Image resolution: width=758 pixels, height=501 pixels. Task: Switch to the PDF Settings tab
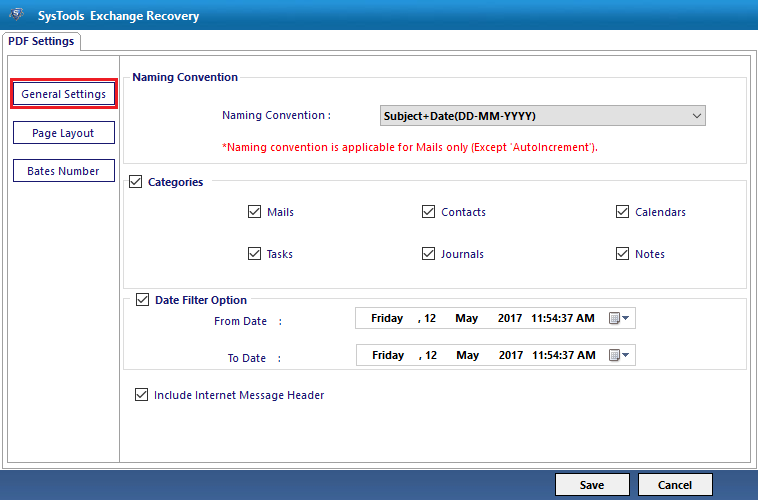tap(41, 41)
